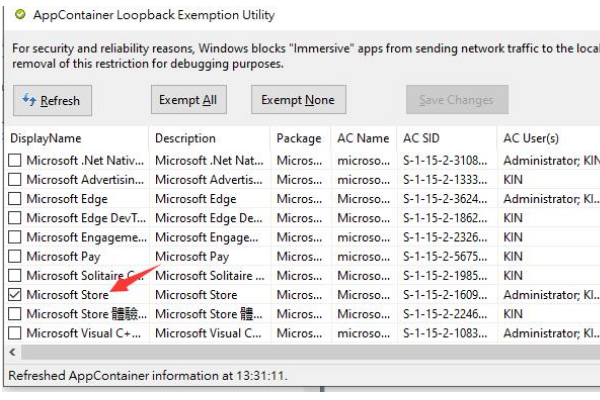Click Microsoft Solitaire ... description cell
The image size is (600, 400).
(x=210, y=275)
